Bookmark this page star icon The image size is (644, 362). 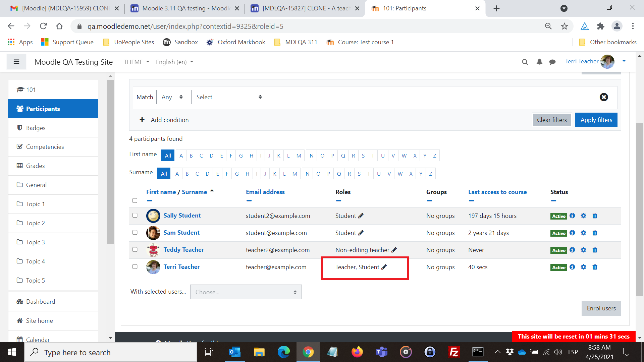click(x=565, y=26)
